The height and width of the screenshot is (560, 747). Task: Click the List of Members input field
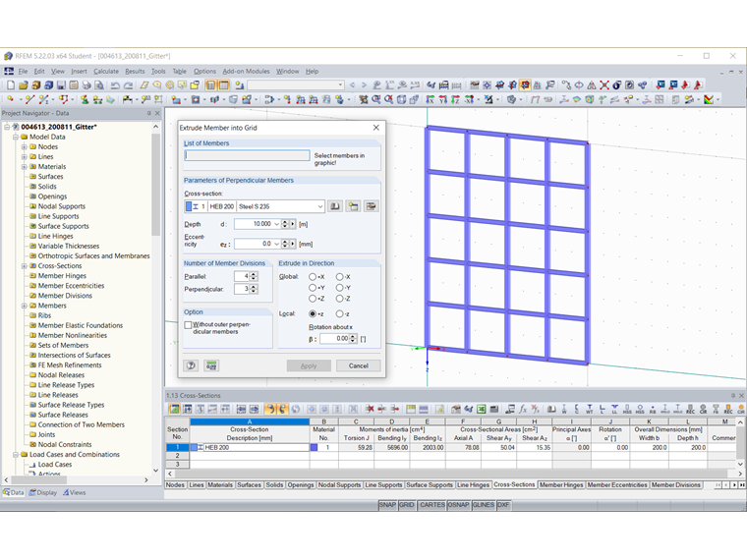(x=247, y=155)
